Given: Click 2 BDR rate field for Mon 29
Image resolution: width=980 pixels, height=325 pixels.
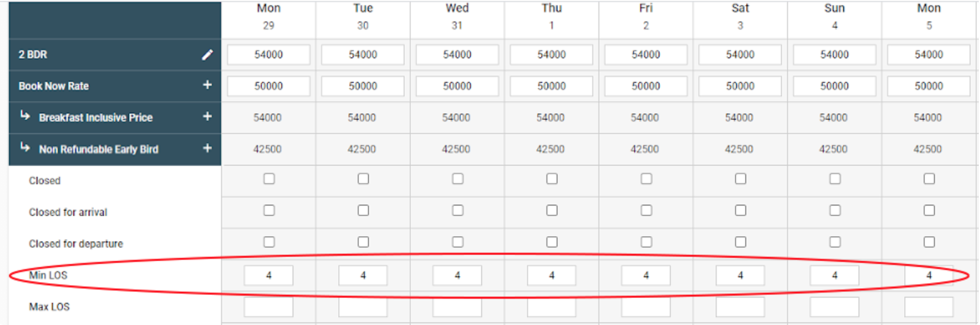Looking at the screenshot, I should [x=268, y=55].
